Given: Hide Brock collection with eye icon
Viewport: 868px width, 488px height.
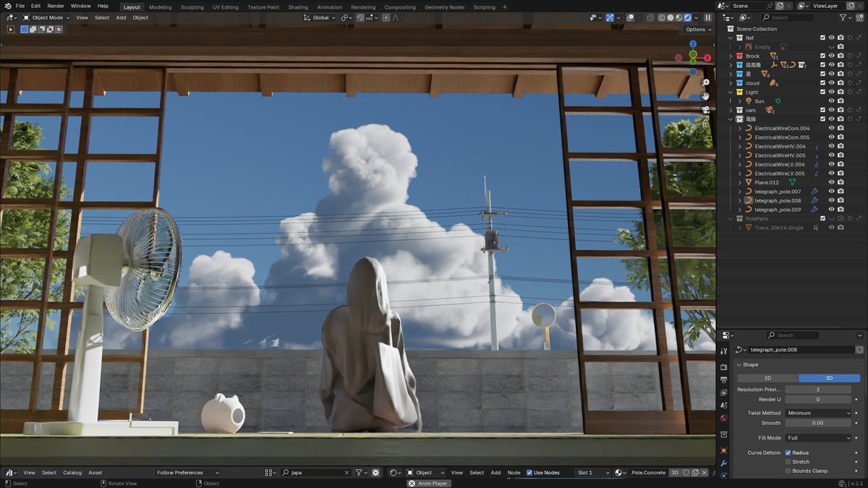Looking at the screenshot, I should 832,56.
